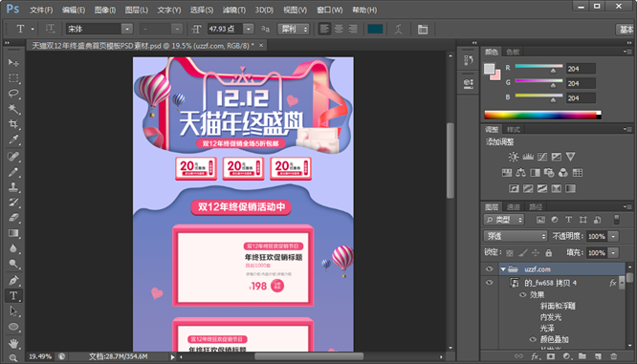Create a new group folder

pos(582,356)
